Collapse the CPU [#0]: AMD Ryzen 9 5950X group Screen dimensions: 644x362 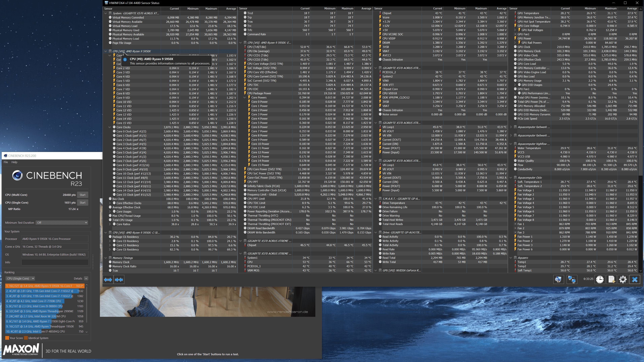tap(105, 51)
